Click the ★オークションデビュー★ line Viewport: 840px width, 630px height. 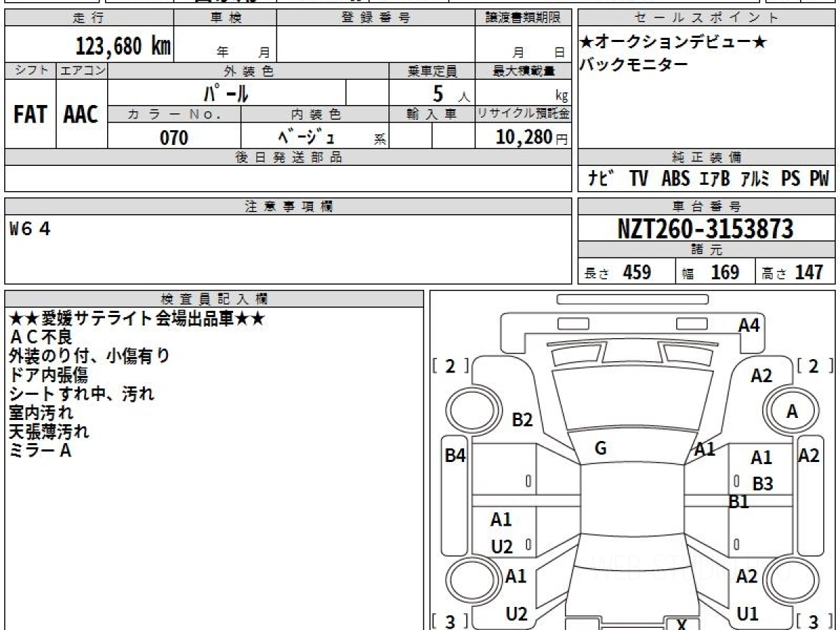673,43
